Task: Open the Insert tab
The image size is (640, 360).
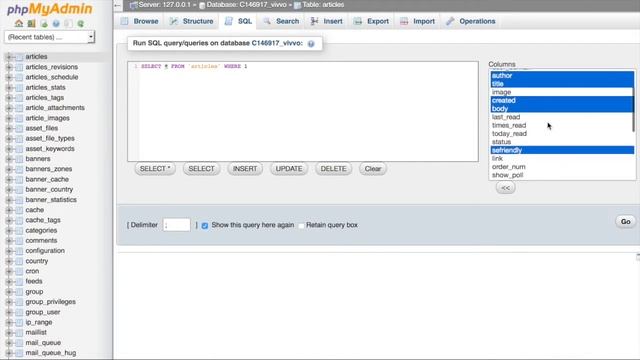Action: coord(327,21)
